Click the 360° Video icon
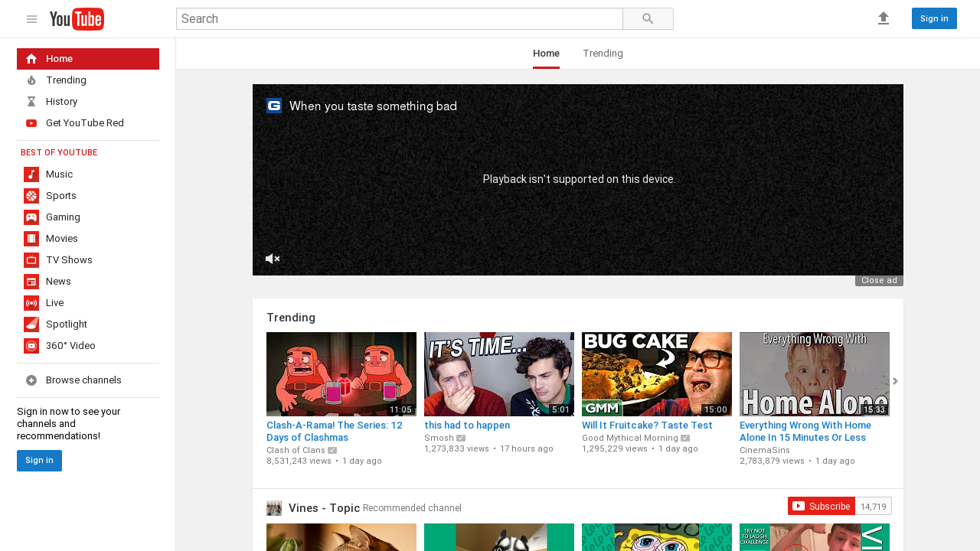 (31, 346)
